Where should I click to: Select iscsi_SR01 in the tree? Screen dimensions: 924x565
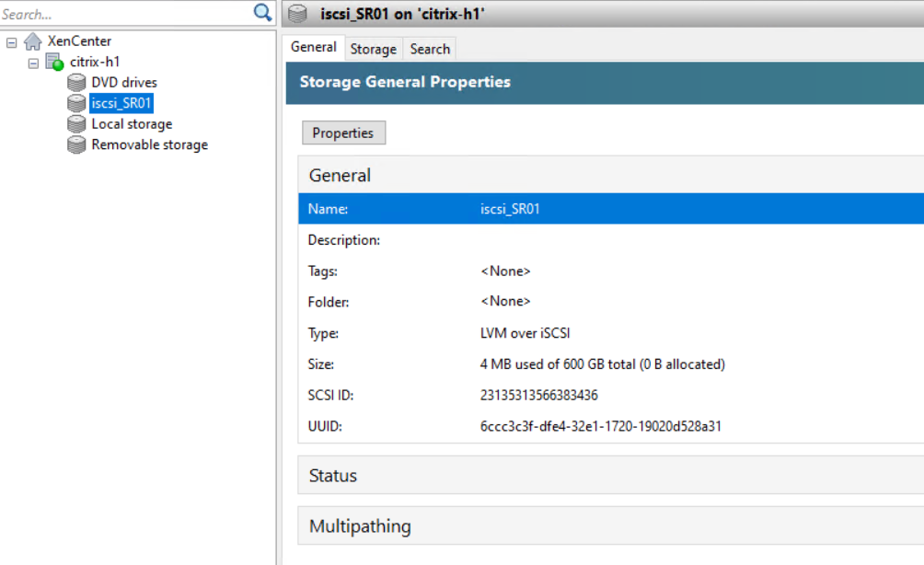point(121,103)
